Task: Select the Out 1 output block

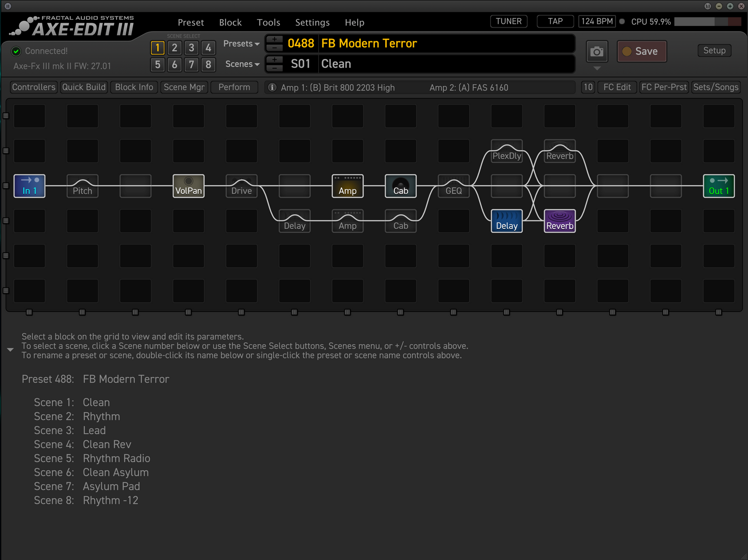Action: pos(718,186)
